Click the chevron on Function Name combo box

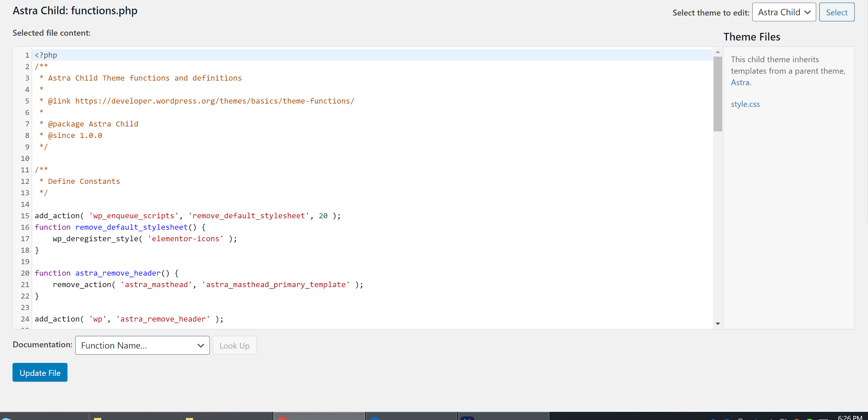201,345
